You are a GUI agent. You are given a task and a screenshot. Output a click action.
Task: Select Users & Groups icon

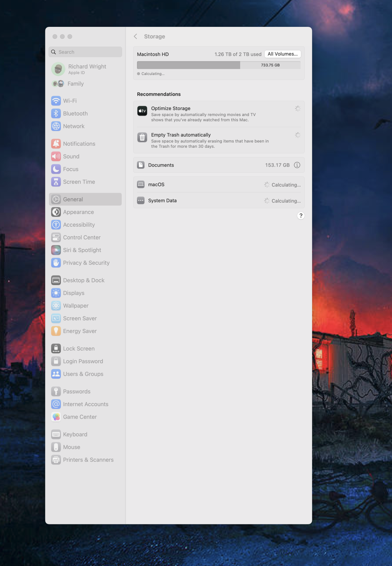pyautogui.click(x=56, y=374)
